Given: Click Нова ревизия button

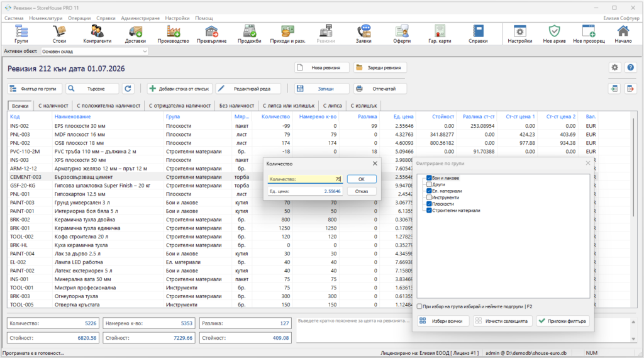Looking at the screenshot, I should coord(321,67).
